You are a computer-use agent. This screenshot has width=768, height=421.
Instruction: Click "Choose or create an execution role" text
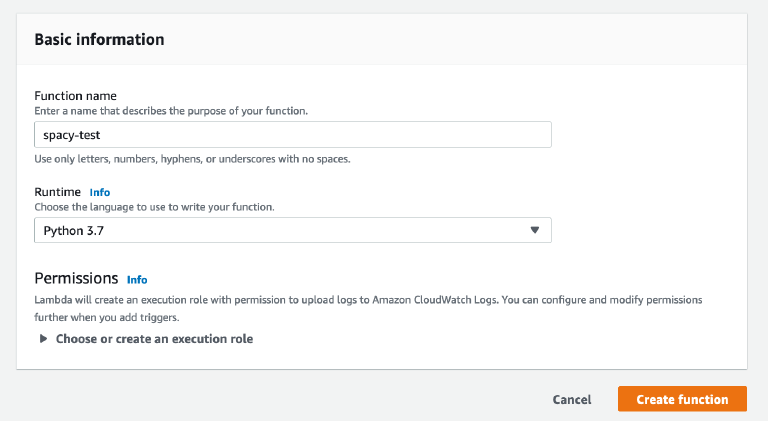click(154, 339)
